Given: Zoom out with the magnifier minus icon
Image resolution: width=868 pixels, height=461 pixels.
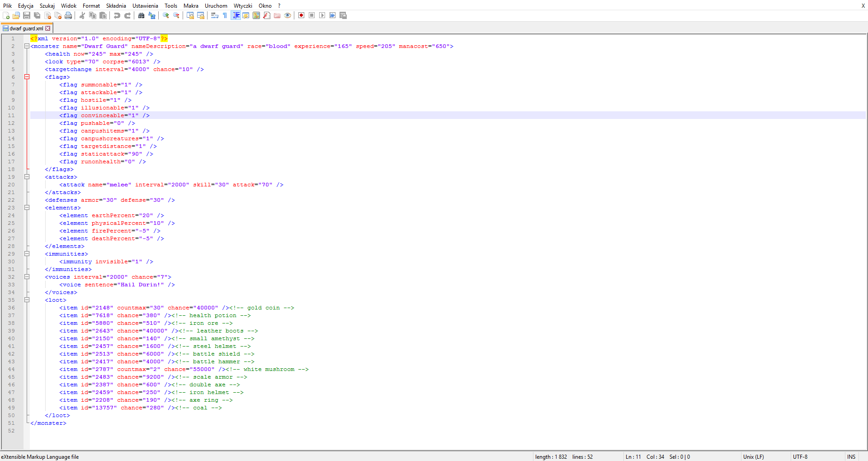Looking at the screenshot, I should [x=176, y=15].
